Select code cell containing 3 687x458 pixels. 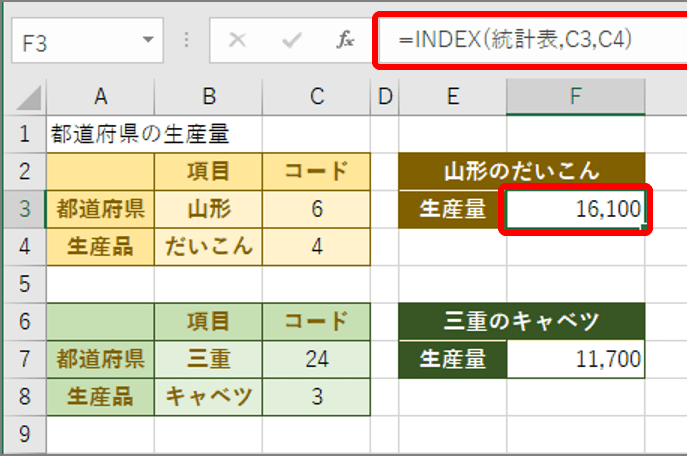(316, 397)
